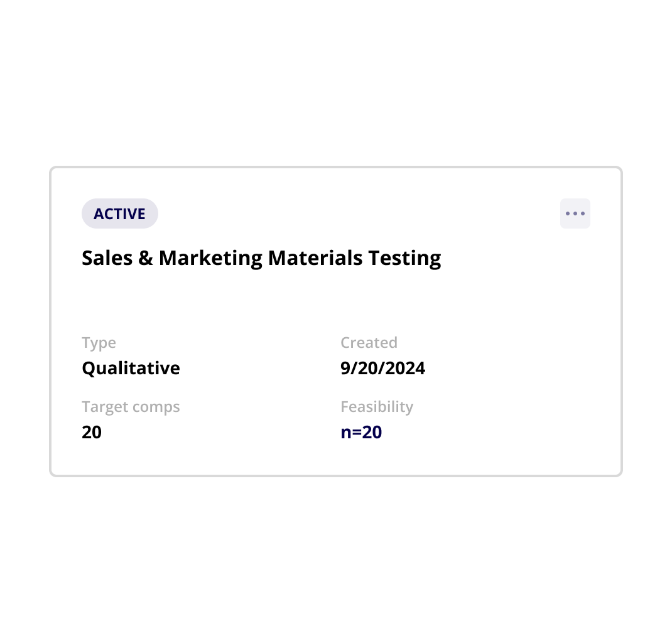Select the Created field label

pos(369,342)
